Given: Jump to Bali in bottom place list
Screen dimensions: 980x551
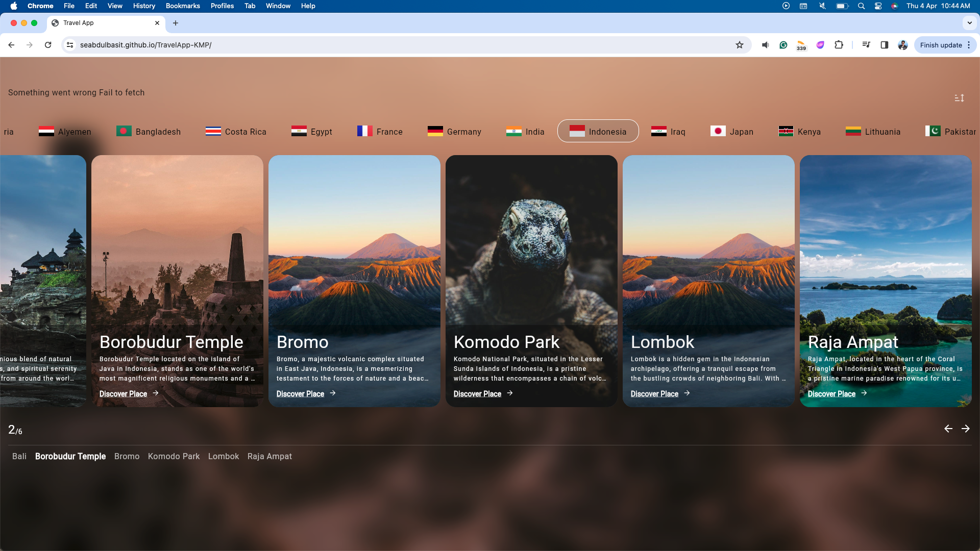Looking at the screenshot, I should tap(19, 456).
